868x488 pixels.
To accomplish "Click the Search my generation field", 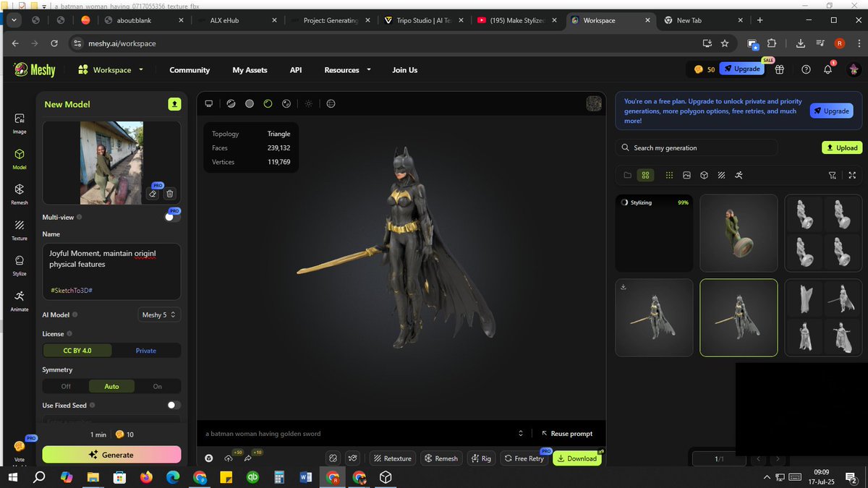I will click(x=697, y=148).
